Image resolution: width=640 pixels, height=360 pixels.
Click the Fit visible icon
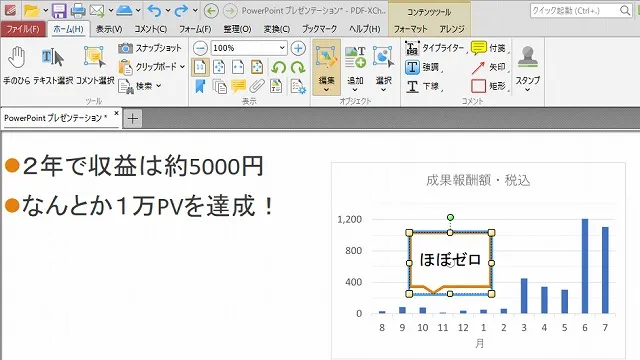click(257, 67)
